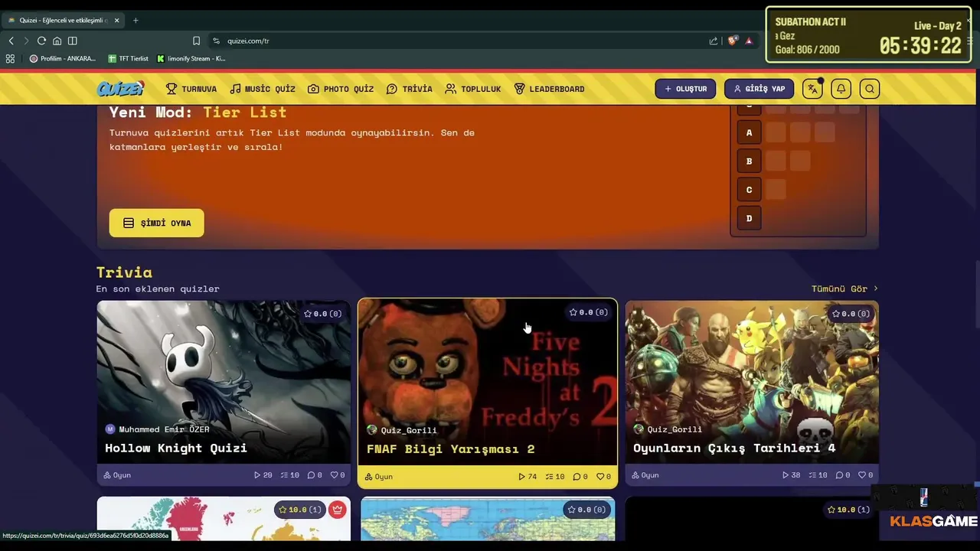Click the B tier row label
This screenshot has width=980, height=551.
click(749, 161)
